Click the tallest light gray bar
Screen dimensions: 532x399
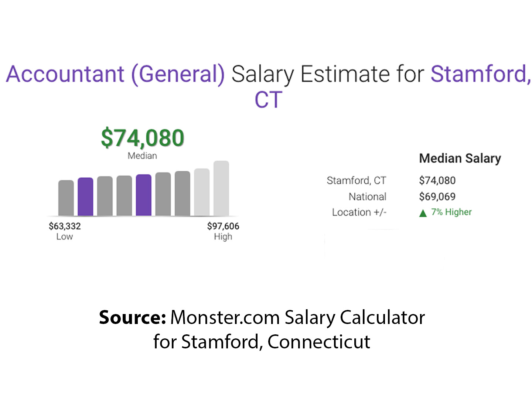coord(221,188)
